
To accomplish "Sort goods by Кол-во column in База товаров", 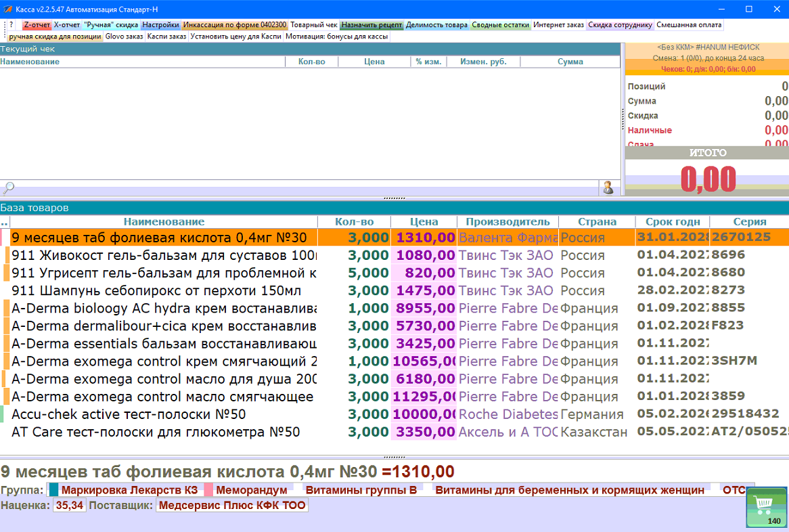I will [355, 221].
